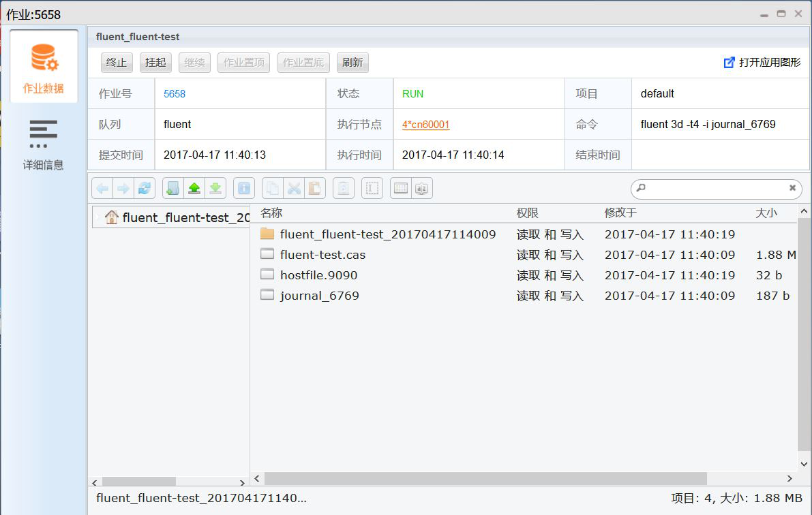Click the 继续 button
Viewport: 812px width, 515px height.
[x=195, y=63]
